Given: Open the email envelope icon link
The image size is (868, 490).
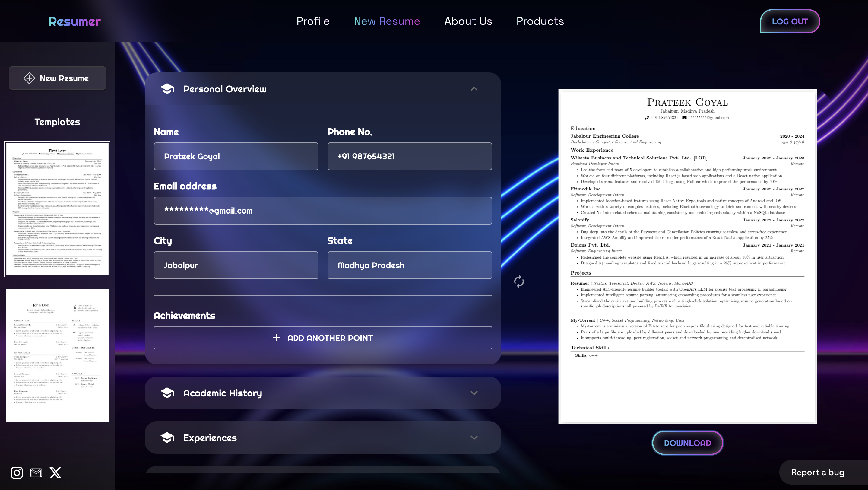Looking at the screenshot, I should pos(36,472).
